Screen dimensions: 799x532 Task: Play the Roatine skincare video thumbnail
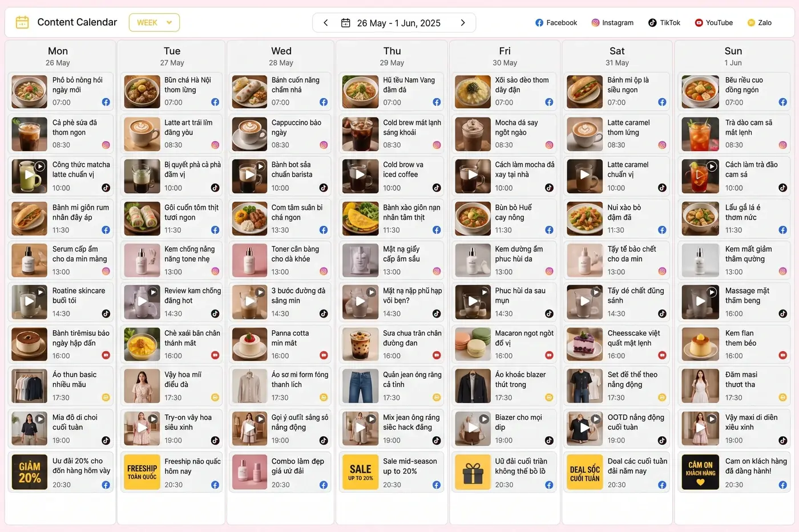point(30,301)
